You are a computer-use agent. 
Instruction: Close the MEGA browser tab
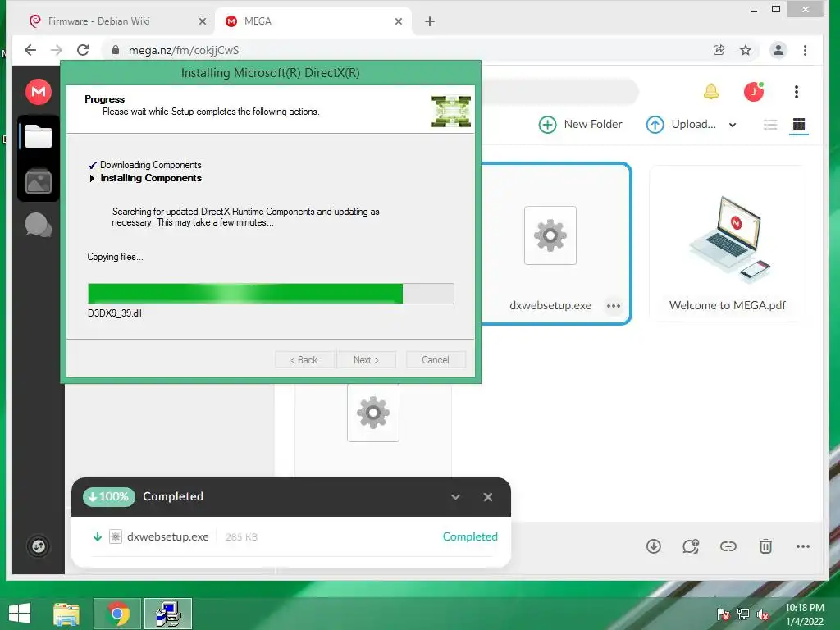[x=399, y=21]
